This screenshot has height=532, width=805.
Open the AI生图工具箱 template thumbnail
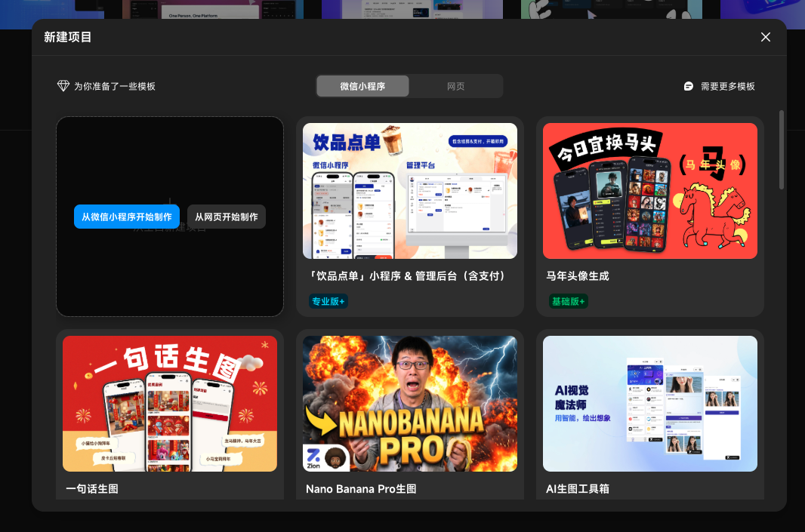[x=649, y=404]
